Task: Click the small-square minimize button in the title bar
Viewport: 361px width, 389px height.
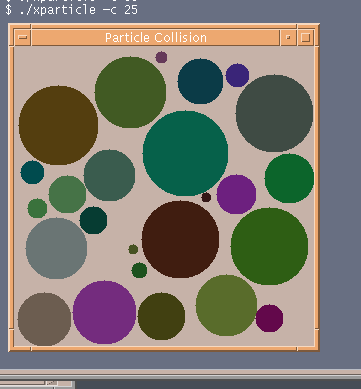Action: point(288,37)
